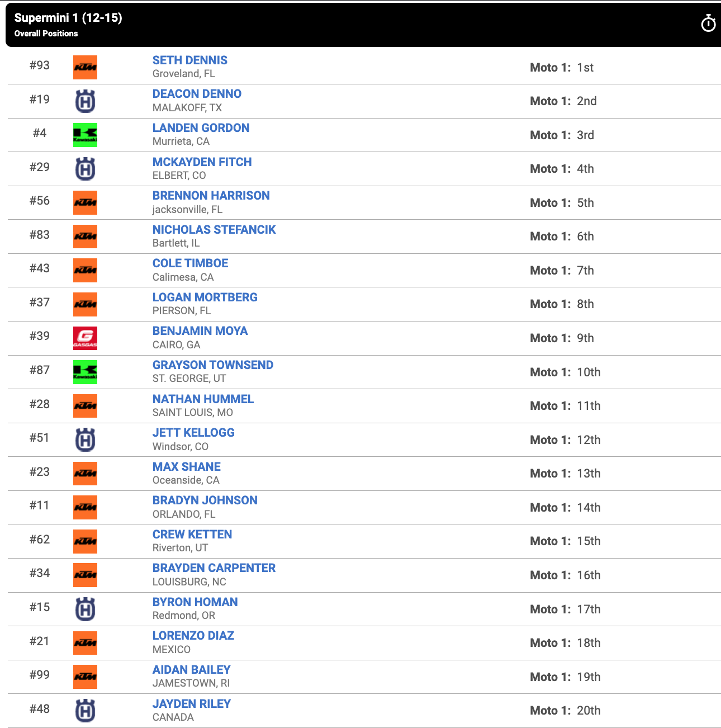721x728 pixels.
Task: Click the Husqvarna logo beside Deacon Denno
Action: pos(84,101)
